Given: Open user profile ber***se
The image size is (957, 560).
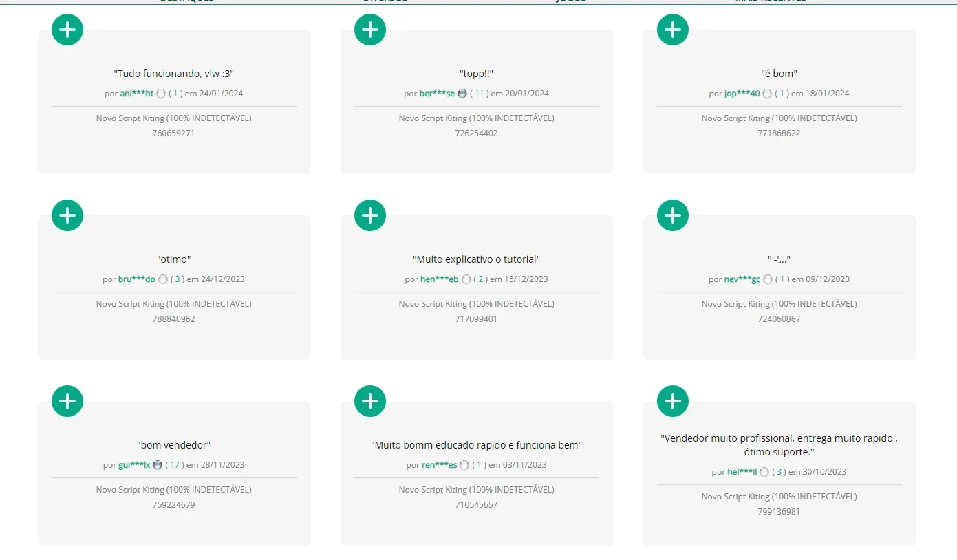Looking at the screenshot, I should click(438, 94).
